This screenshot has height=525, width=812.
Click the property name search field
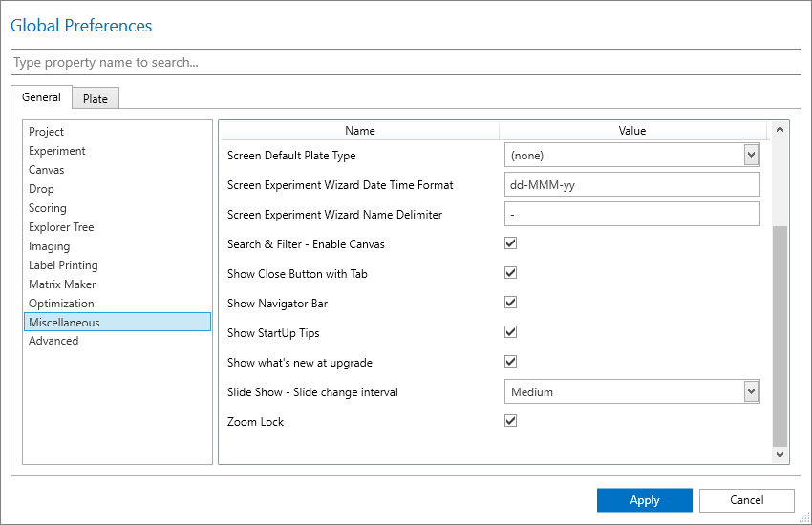[x=405, y=63]
